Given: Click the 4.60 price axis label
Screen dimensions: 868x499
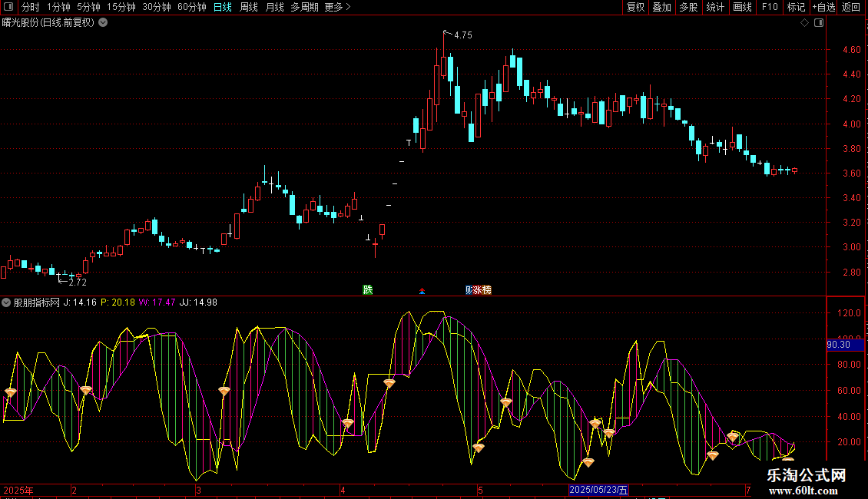Looking at the screenshot, I should 851,50.
